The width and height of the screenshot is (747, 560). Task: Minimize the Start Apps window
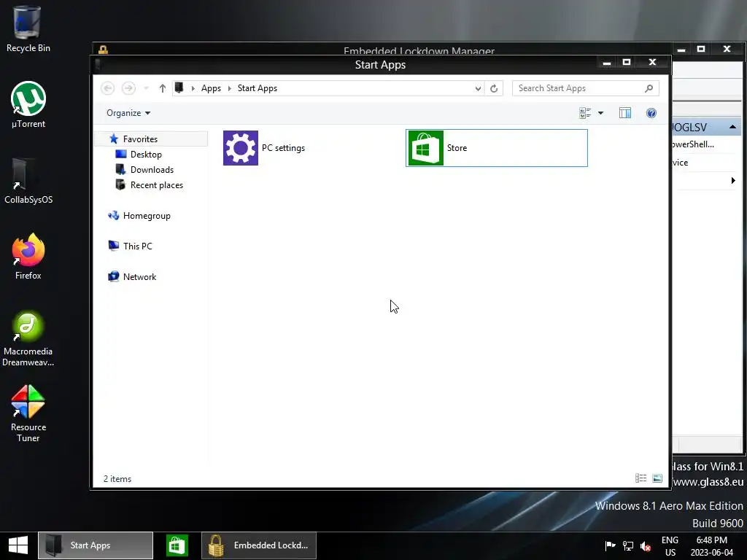pos(606,63)
